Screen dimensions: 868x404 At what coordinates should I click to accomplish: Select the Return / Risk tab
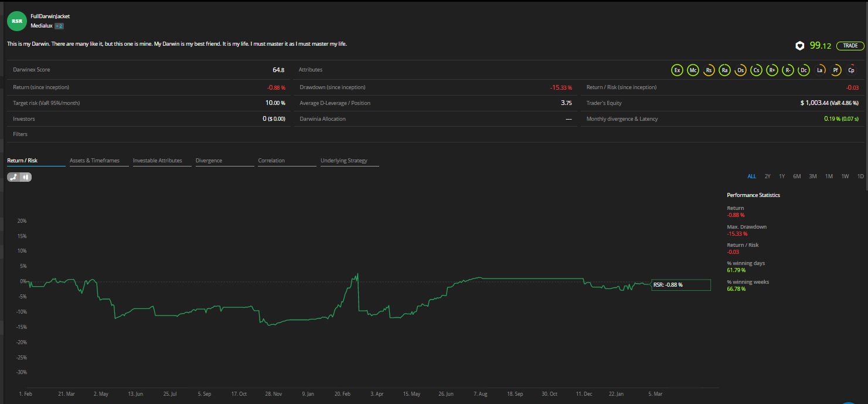pos(36,161)
